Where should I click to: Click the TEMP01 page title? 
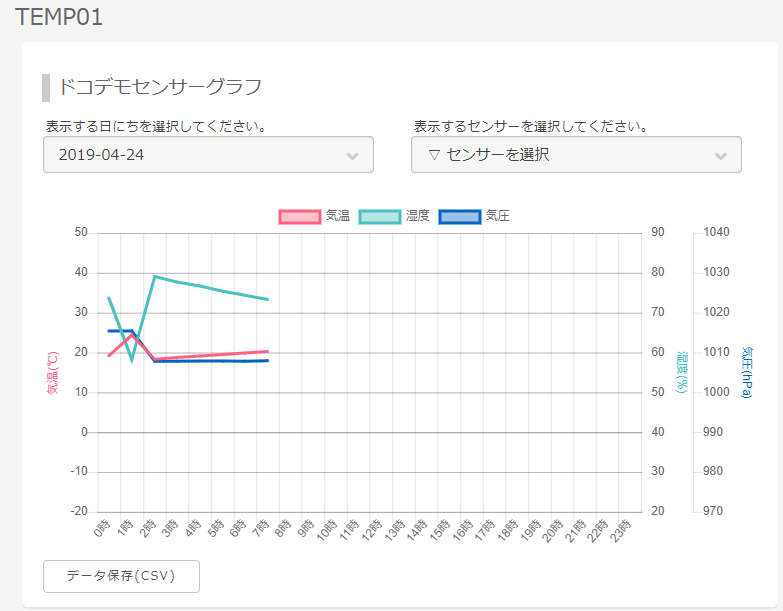coord(59,17)
